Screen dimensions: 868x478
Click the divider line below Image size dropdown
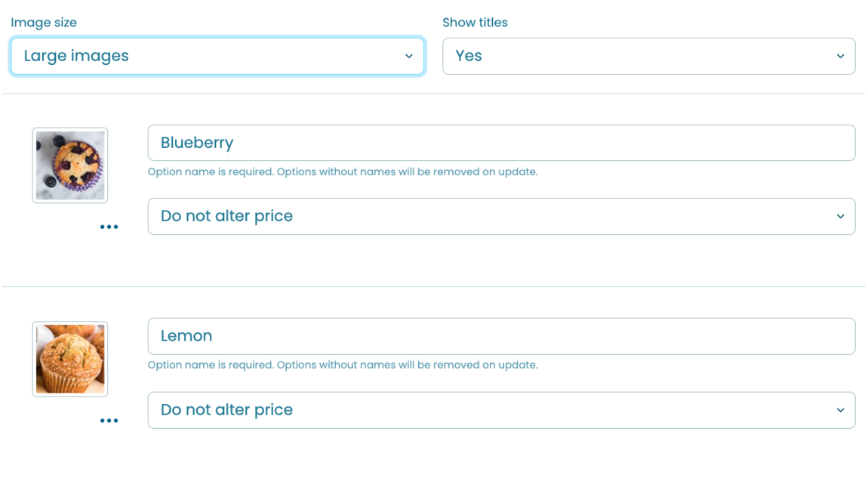point(434,93)
